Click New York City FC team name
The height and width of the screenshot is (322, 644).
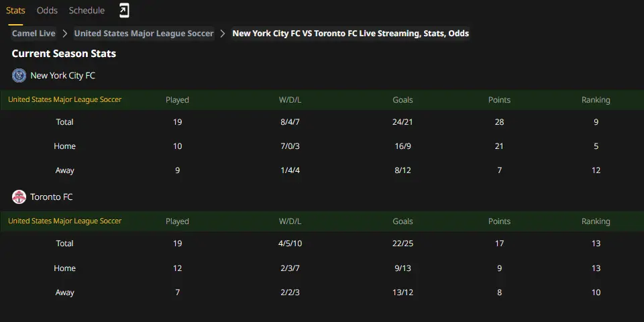pos(63,76)
